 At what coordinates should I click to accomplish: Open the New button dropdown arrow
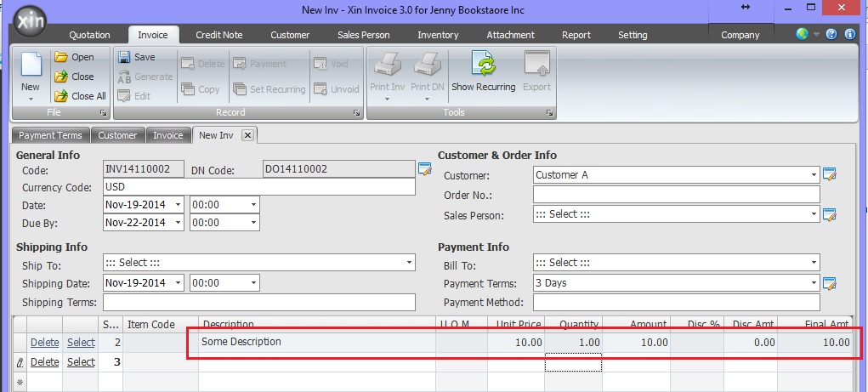[31, 99]
